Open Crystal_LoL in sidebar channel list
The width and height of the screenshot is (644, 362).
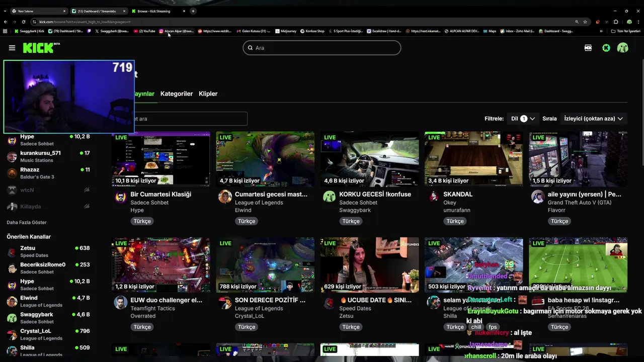coord(49,334)
